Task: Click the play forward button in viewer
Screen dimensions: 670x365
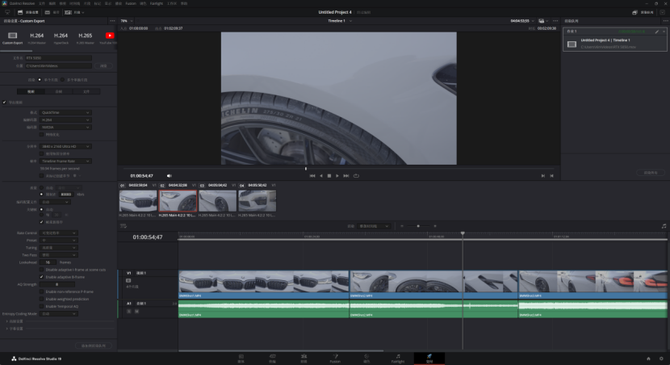Action: 337,176
